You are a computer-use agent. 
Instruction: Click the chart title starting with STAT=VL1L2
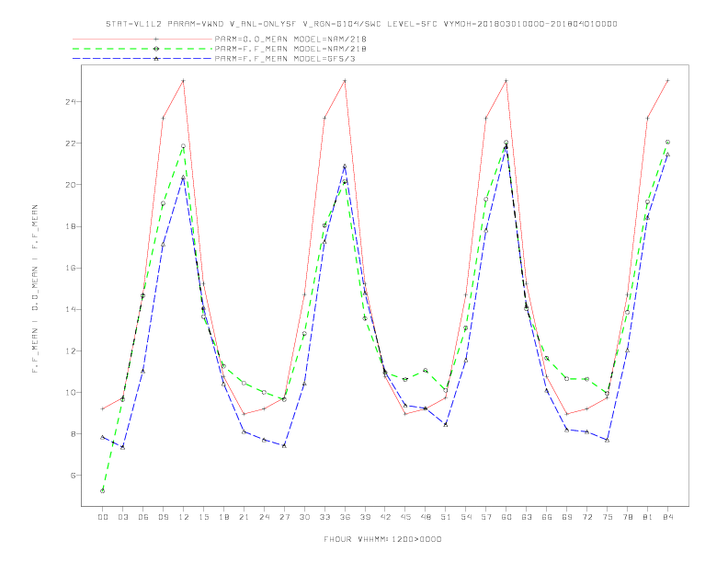pos(361,24)
